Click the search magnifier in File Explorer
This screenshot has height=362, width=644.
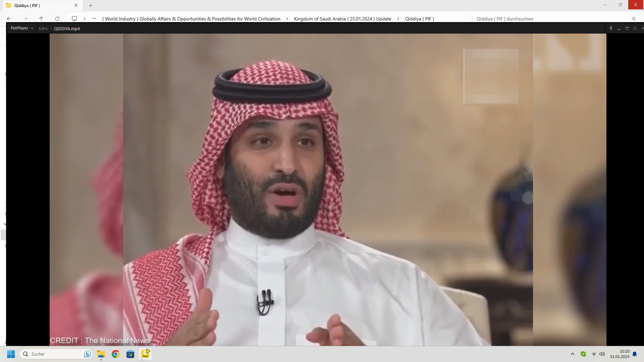pos(634,19)
